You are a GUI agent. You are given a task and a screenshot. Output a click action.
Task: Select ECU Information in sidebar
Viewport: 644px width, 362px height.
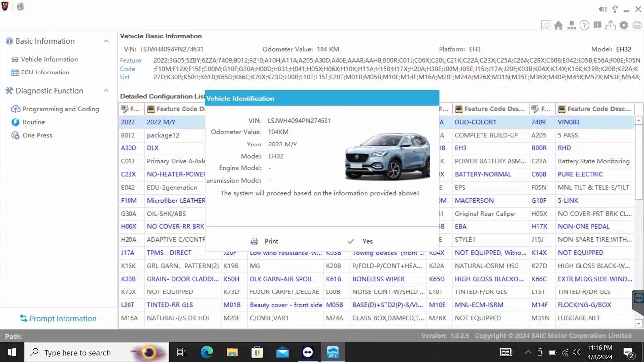(45, 72)
